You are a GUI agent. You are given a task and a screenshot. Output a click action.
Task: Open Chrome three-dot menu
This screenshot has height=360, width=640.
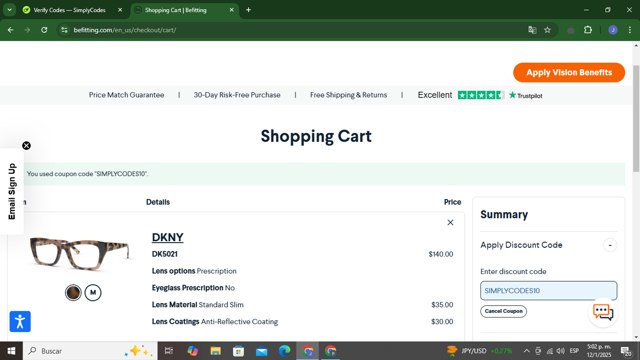pos(630,30)
